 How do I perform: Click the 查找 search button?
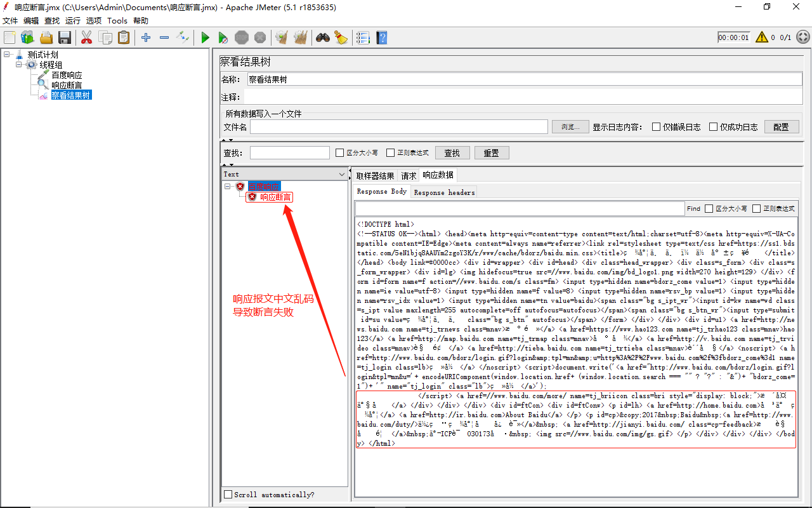(452, 153)
